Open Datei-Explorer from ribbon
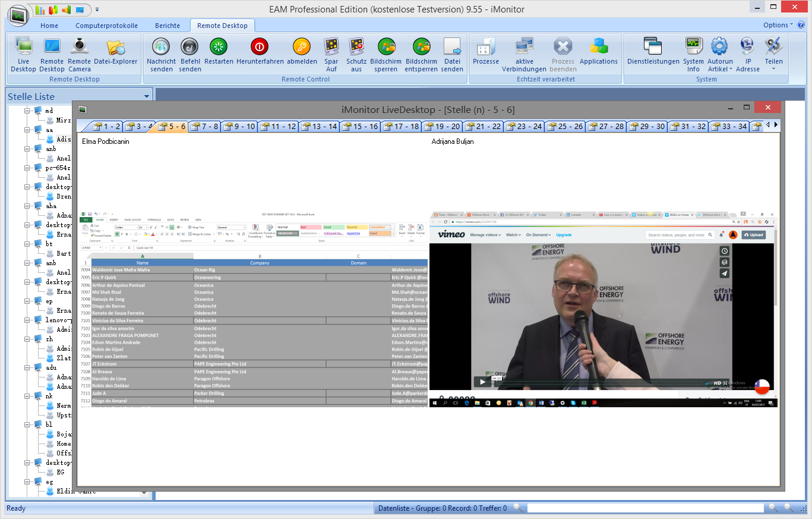The image size is (812, 519). tap(115, 54)
